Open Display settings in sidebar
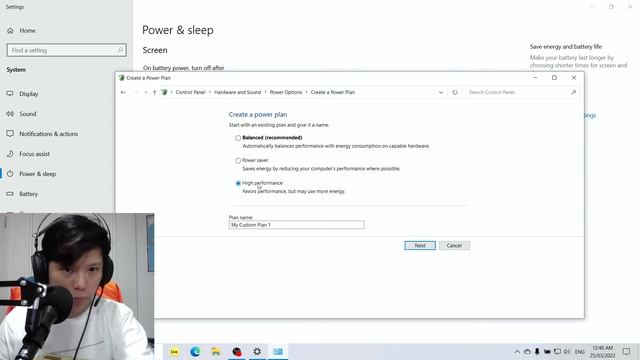640x360 pixels. pyautogui.click(x=29, y=94)
